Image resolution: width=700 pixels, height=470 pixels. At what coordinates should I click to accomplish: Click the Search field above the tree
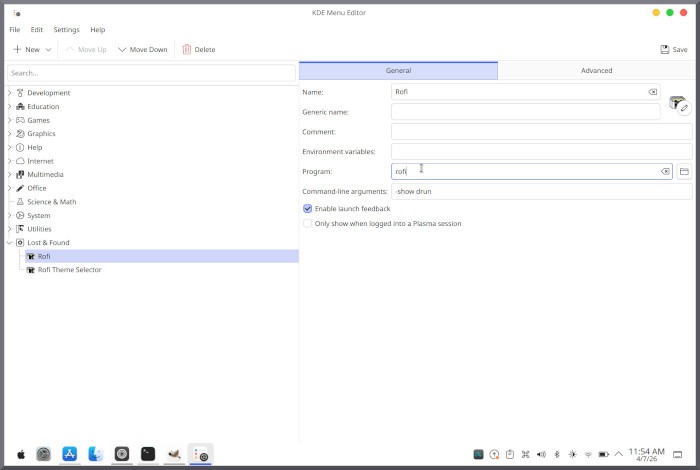coord(150,73)
